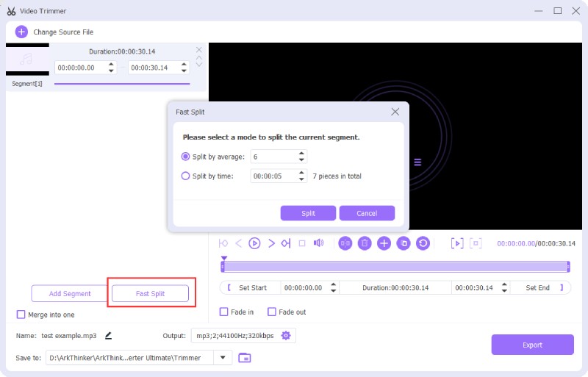The width and height of the screenshot is (588, 377).
Task: Click the Save to path text field
Action: (130, 357)
